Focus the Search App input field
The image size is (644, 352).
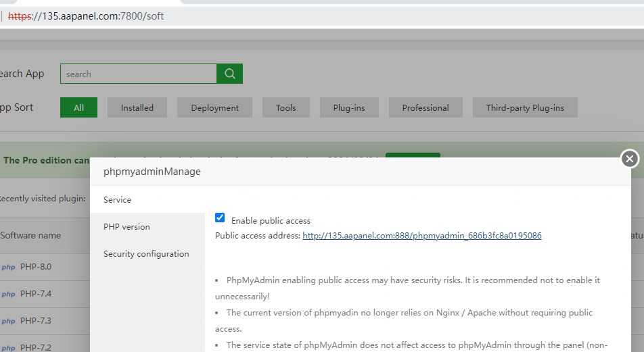[x=138, y=74]
